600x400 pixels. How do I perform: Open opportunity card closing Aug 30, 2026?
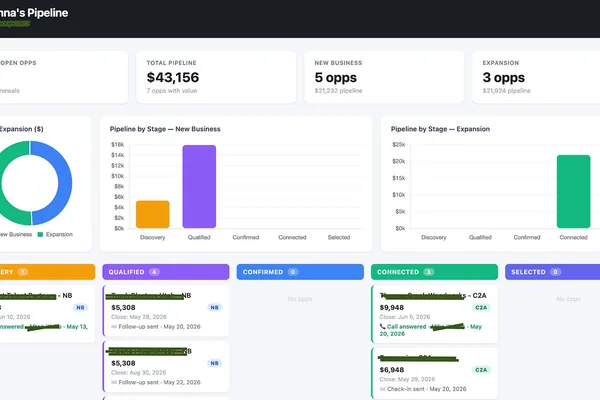coord(166,366)
